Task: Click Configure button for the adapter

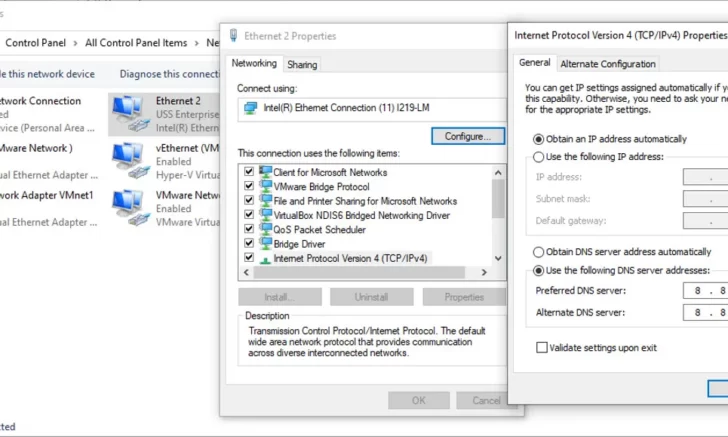Action: coord(468,136)
